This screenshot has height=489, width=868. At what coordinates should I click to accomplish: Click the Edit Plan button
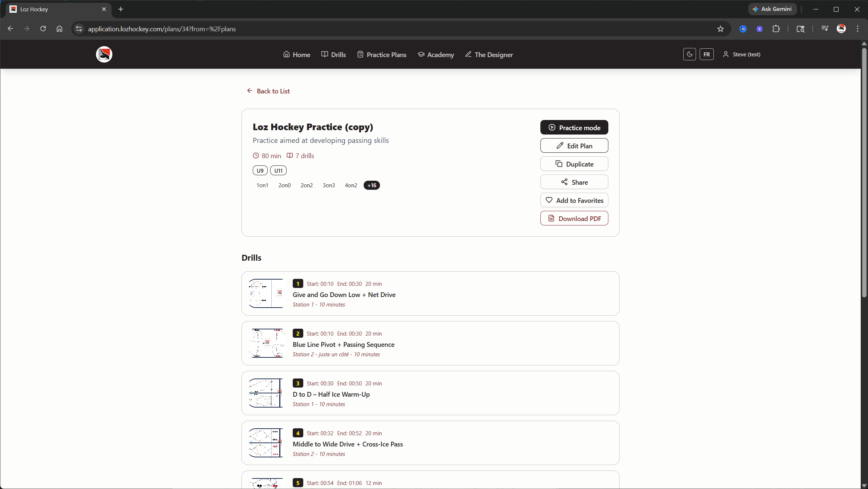(574, 146)
